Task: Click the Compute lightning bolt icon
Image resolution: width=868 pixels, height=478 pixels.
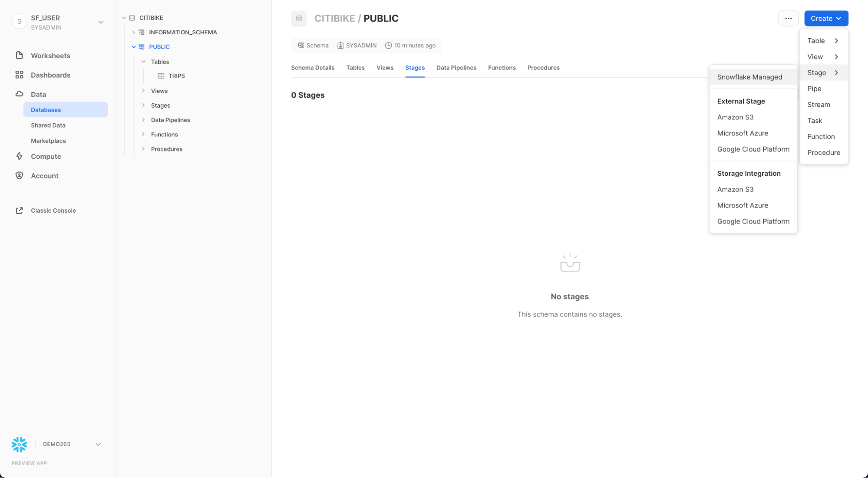Action: (19, 156)
